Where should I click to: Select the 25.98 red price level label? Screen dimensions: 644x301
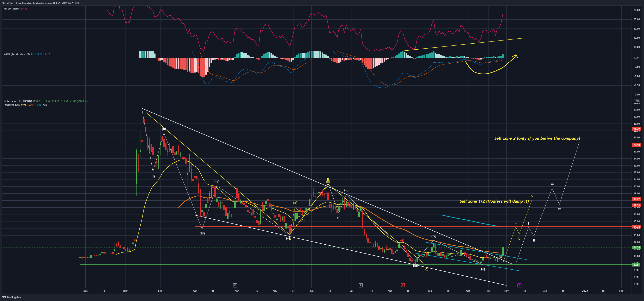637,145
